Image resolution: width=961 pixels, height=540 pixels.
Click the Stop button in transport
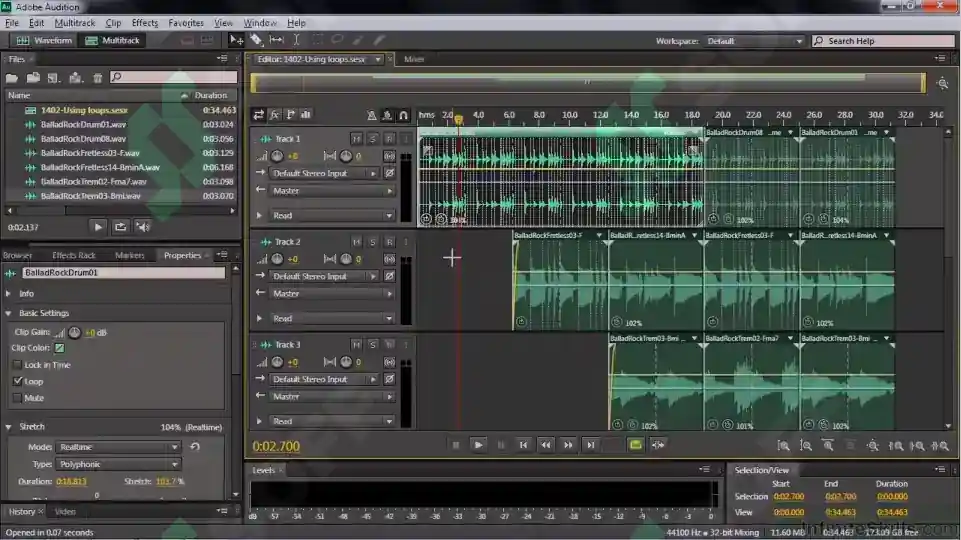coord(455,446)
